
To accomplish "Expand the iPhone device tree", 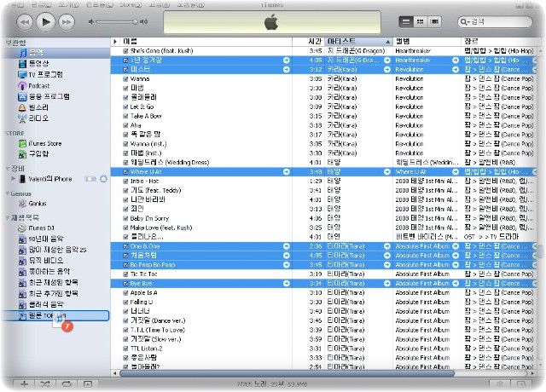I will pos(14,179).
